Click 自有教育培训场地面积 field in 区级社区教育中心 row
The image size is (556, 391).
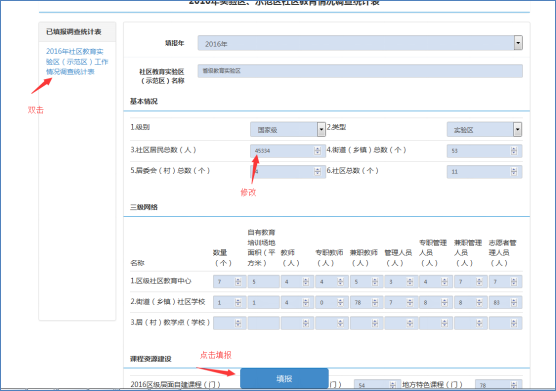tap(263, 281)
